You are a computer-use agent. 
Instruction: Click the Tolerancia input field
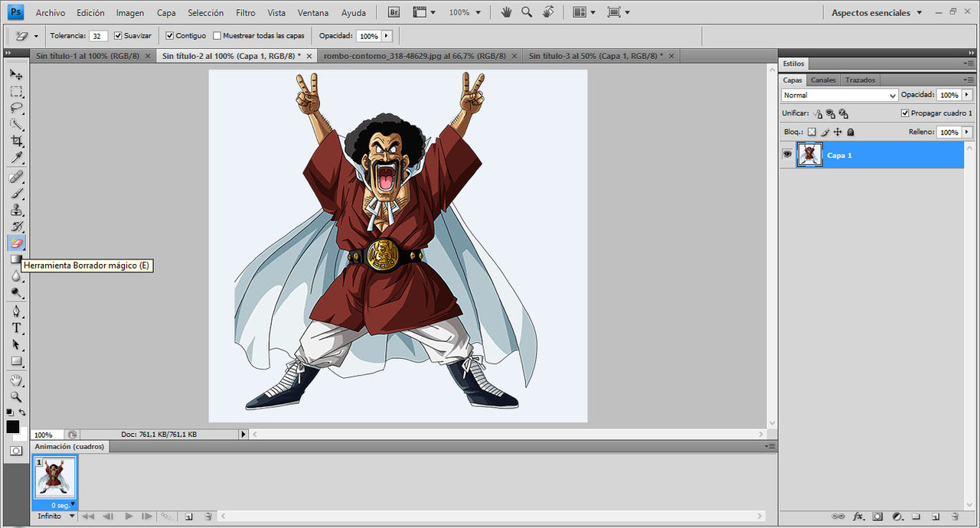point(98,36)
